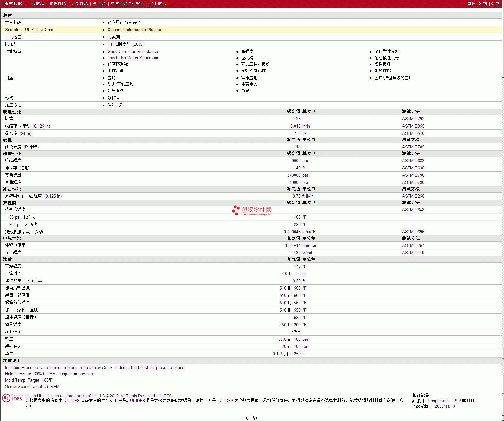The image size is (504, 421).
Task: Click the www.sujiaowuxing.com watermark URL
Action: [x=256, y=214]
